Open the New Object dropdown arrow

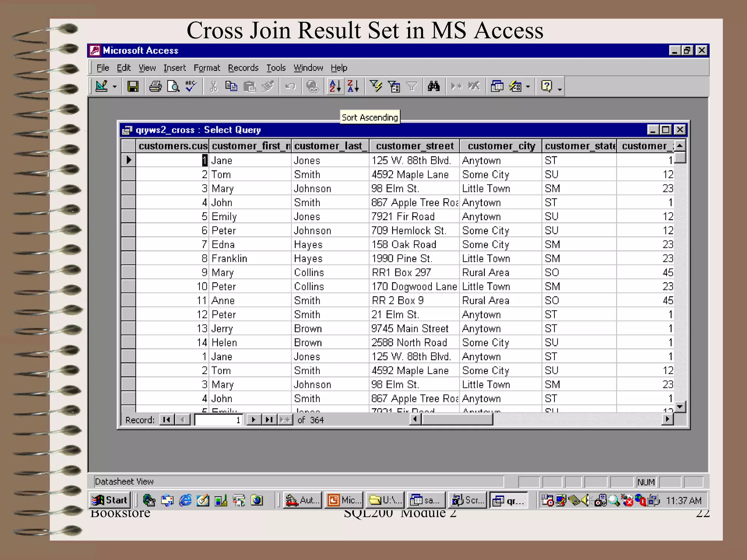(528, 87)
